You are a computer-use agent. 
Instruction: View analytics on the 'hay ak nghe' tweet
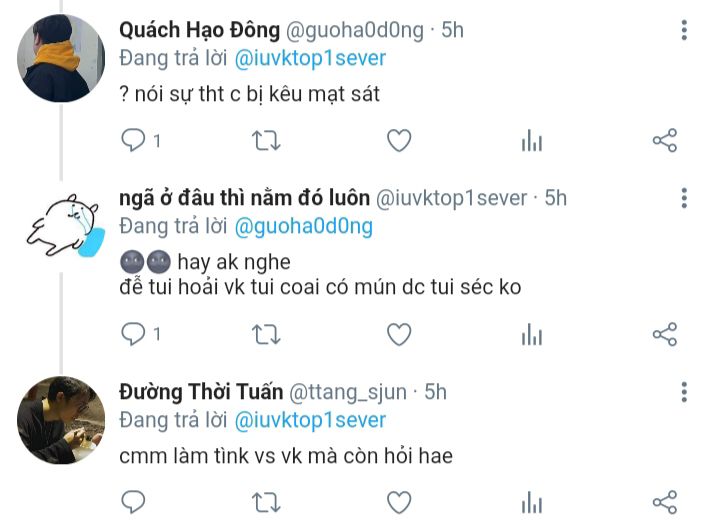[x=532, y=334]
